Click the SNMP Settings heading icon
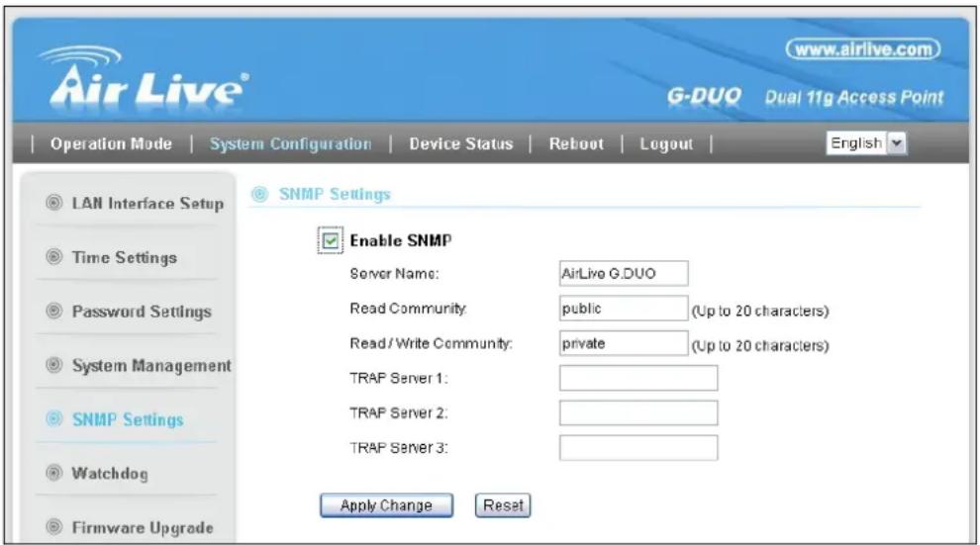 (x=259, y=194)
